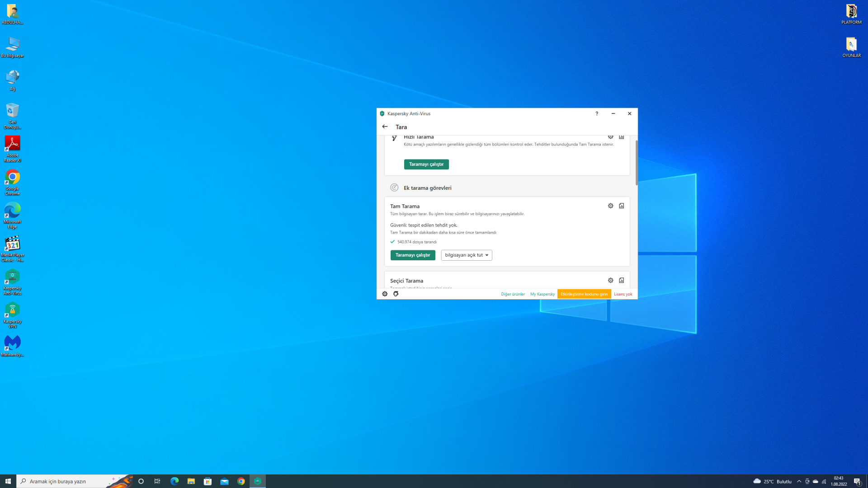
Task: Run the Tam Tarama scan button
Action: pos(413,255)
